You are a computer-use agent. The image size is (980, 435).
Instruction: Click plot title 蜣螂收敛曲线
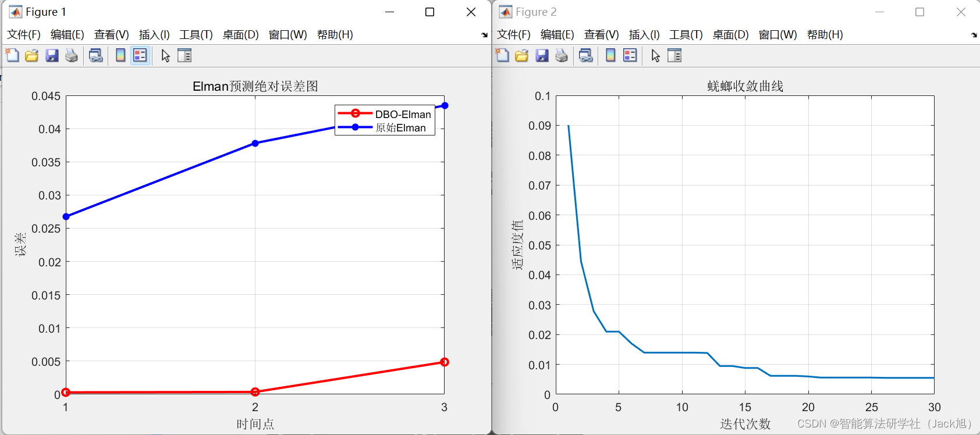point(745,86)
